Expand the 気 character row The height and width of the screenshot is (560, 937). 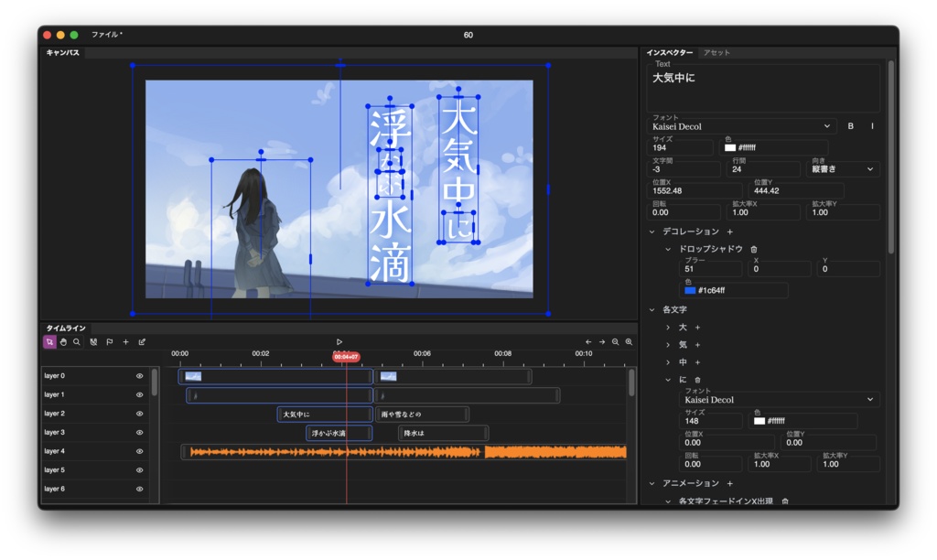(668, 345)
